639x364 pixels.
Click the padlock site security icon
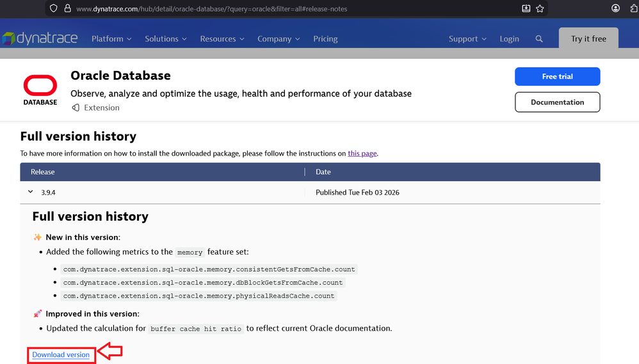(68, 8)
